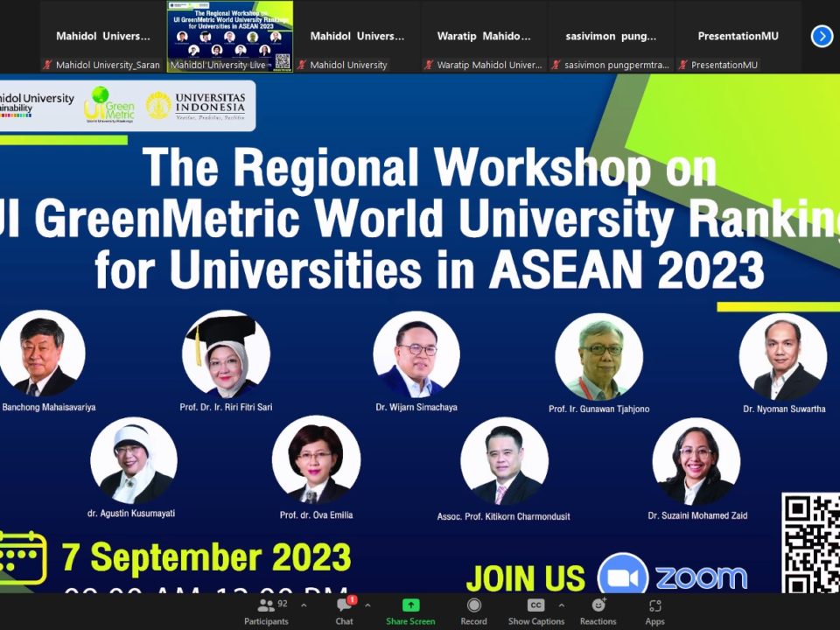Start sharing with the Share Screen button
This screenshot has height=630, width=840.
pyautogui.click(x=410, y=612)
